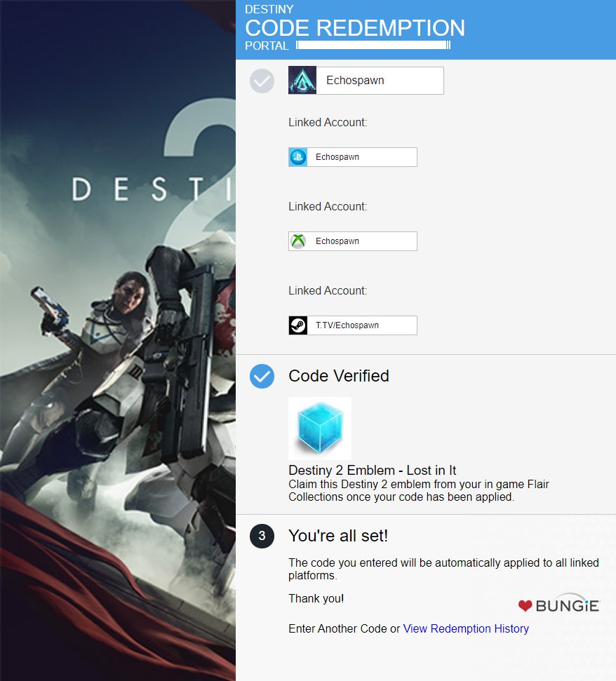This screenshot has height=681, width=616.
Task: Click the Lost in It emblem thumbnail
Action: (320, 429)
